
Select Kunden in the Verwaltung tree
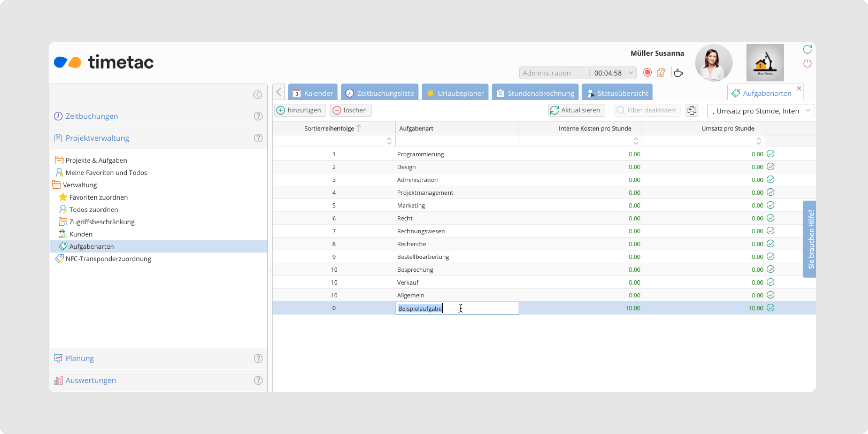point(81,234)
